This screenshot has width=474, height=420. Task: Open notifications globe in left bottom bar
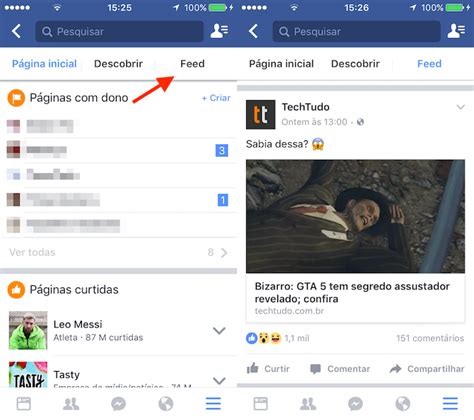(x=166, y=404)
